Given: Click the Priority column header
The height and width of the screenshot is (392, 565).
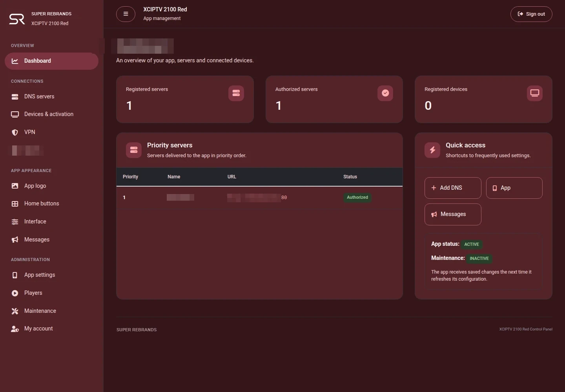Looking at the screenshot, I should 131,177.
